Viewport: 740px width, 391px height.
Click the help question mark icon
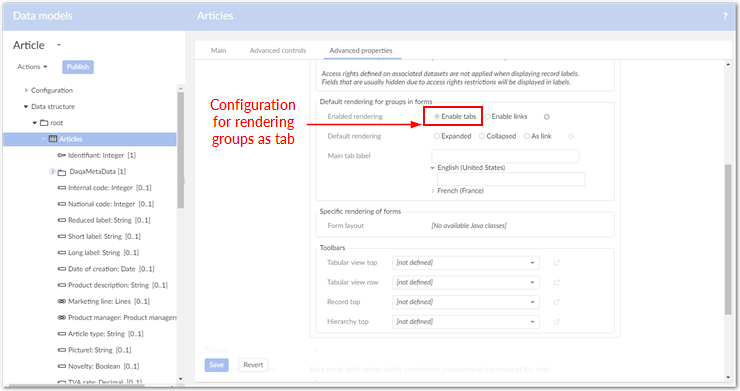[725, 16]
